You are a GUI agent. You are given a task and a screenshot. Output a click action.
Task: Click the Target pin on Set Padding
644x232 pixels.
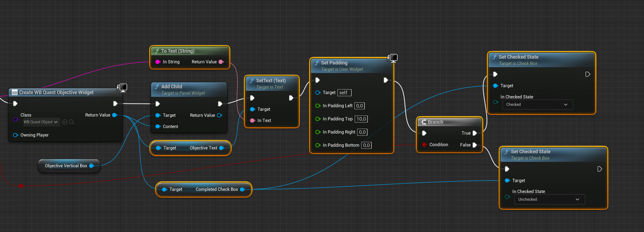click(x=318, y=93)
